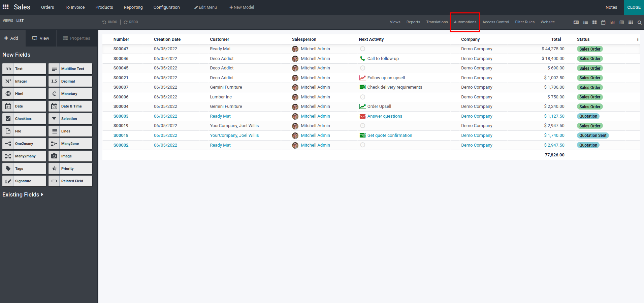Click the New Model button
Viewport: 644px width, 303px height.
tap(241, 7)
